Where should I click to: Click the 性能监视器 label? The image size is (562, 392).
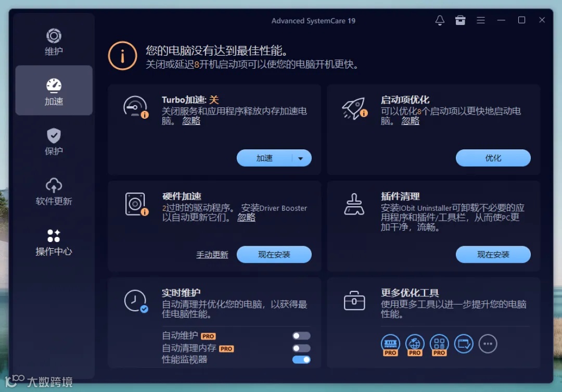184,360
